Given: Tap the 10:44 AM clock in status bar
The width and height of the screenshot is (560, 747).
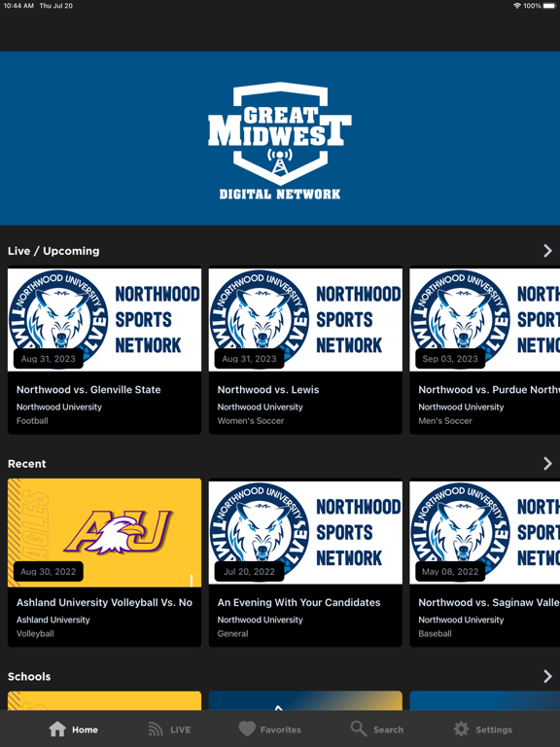Looking at the screenshot, I should click(x=18, y=6).
